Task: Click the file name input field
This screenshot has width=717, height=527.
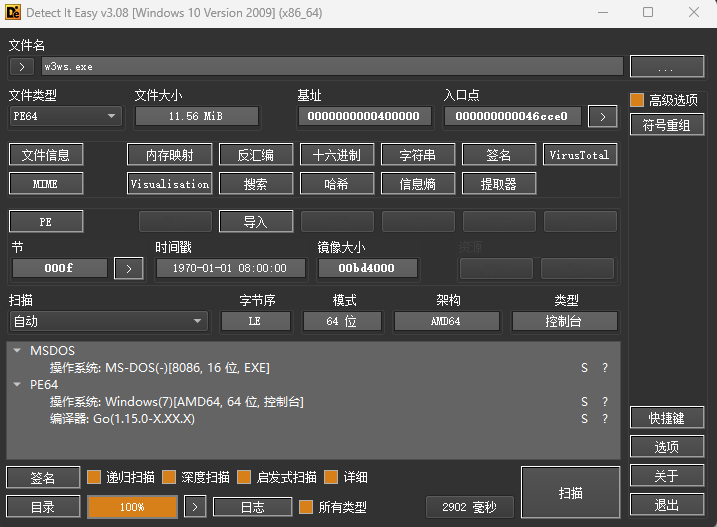Action: pyautogui.click(x=332, y=67)
